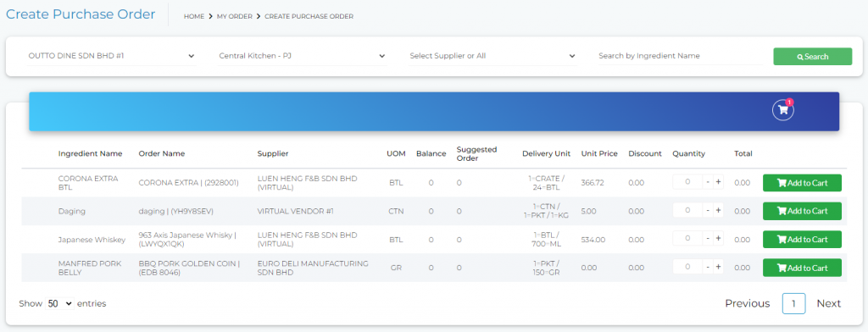Click supplier 'VIRTUAL VENDOR #1'
The image size is (868, 332).
(x=296, y=211)
